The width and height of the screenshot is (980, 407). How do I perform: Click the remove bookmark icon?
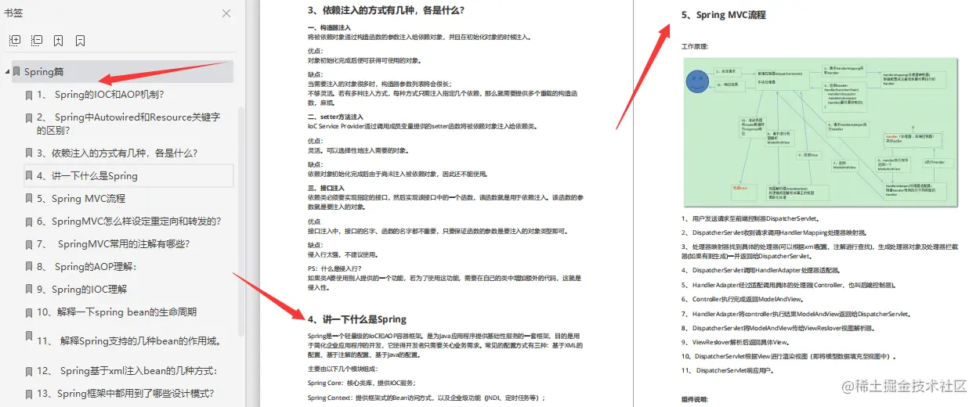81,40
